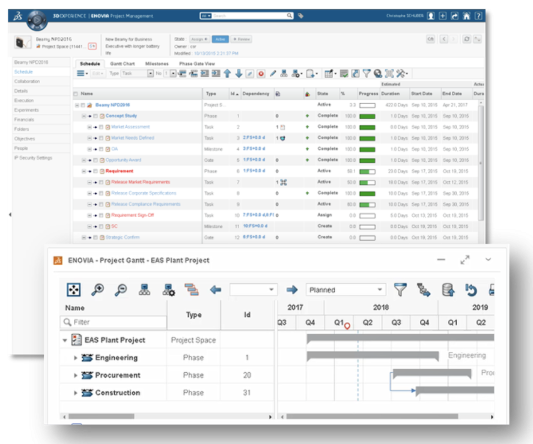
Task: Open the hamburger actions menu dropdown
Action: [82, 73]
